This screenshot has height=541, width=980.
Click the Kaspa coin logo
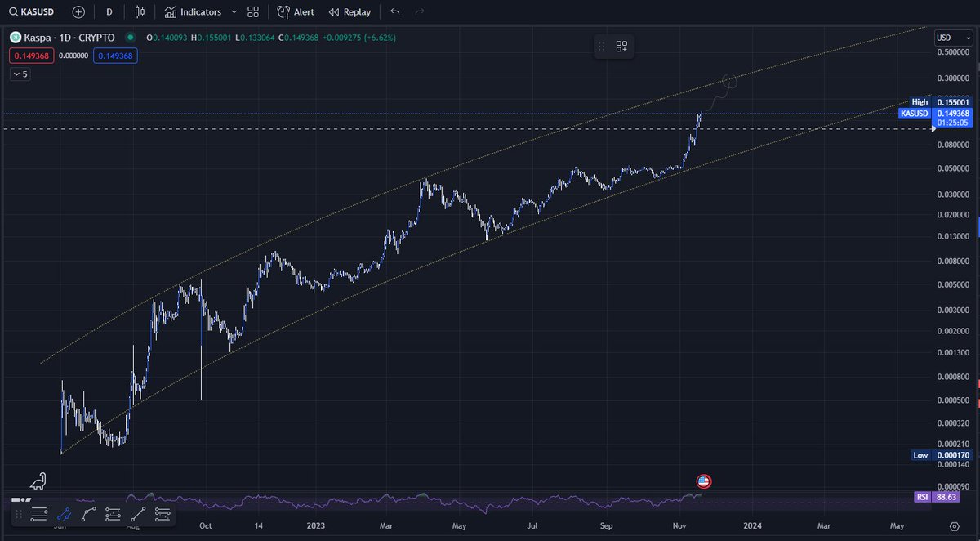(x=15, y=38)
